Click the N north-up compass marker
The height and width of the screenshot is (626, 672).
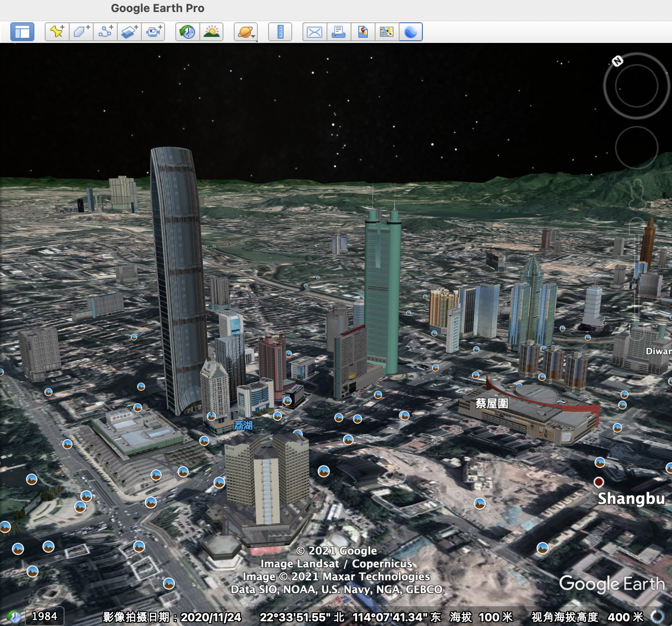point(617,61)
